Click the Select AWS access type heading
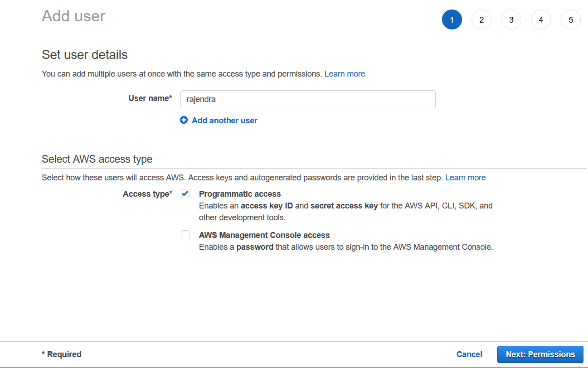 97,159
